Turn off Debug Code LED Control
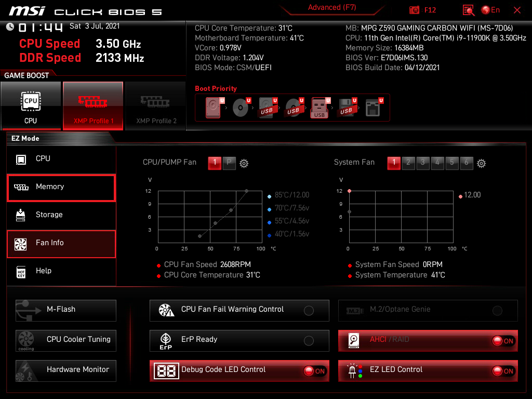Viewport: 532px width, 399px height. (315, 371)
